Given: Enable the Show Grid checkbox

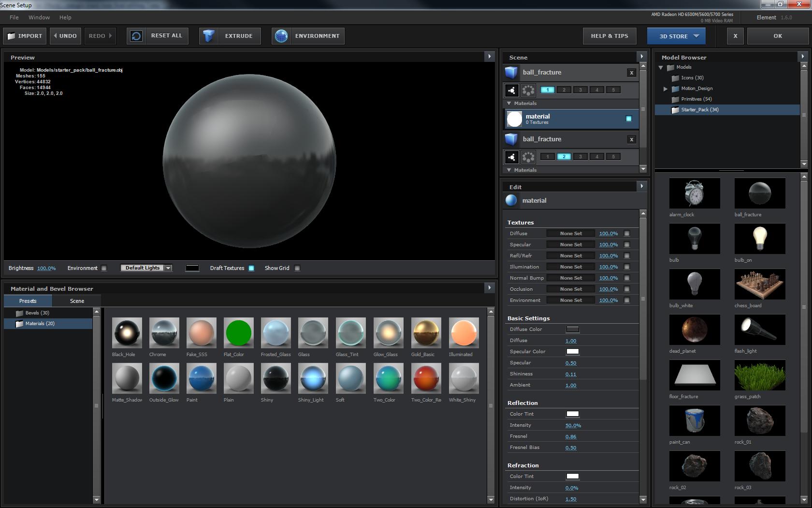Looking at the screenshot, I should [x=297, y=268].
